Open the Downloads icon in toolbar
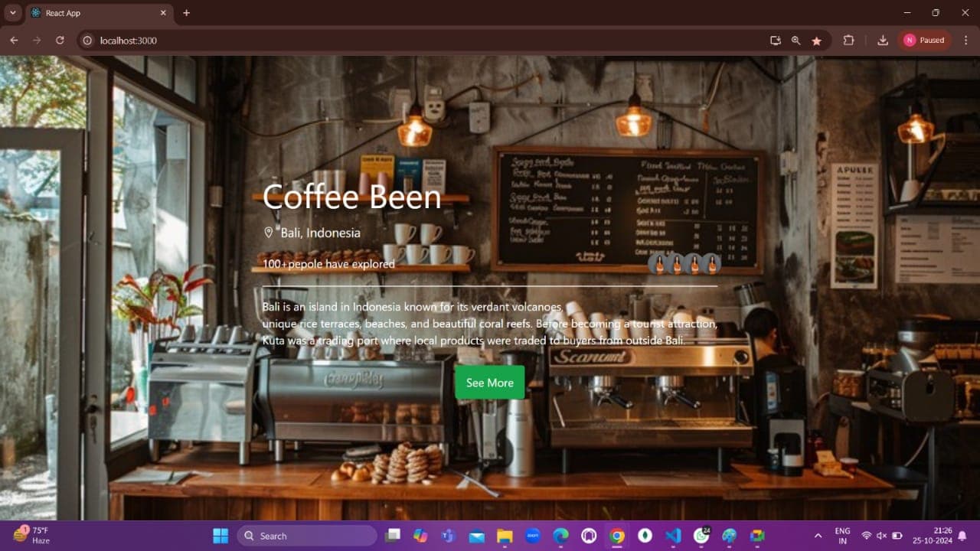Viewport: 980px width, 551px height. pyautogui.click(x=882, y=41)
